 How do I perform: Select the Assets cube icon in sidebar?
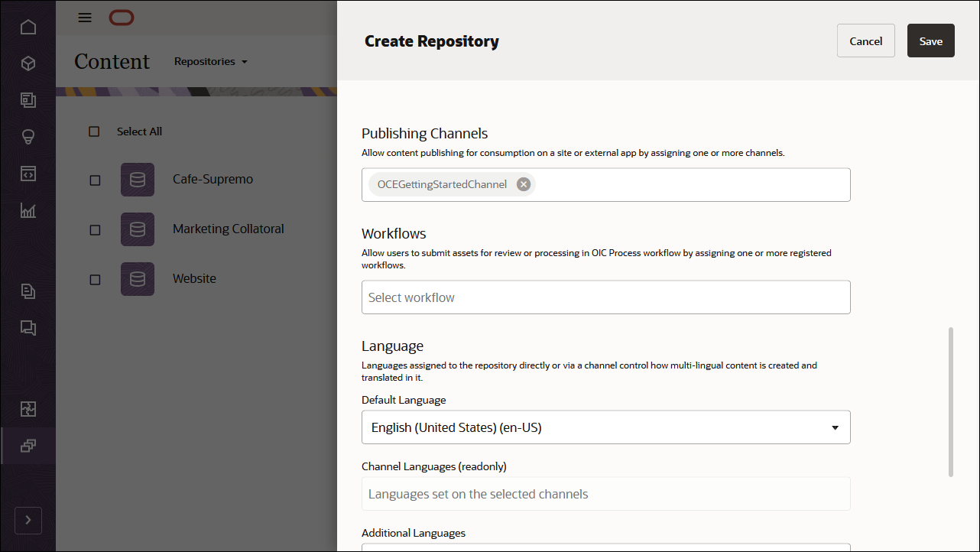(x=28, y=63)
